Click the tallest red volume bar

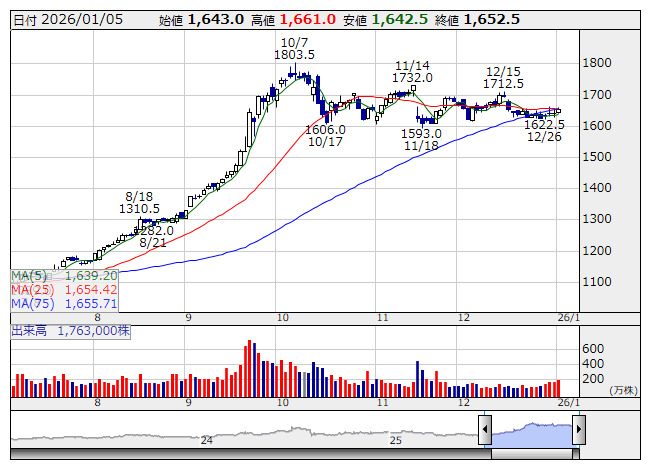coord(249,368)
